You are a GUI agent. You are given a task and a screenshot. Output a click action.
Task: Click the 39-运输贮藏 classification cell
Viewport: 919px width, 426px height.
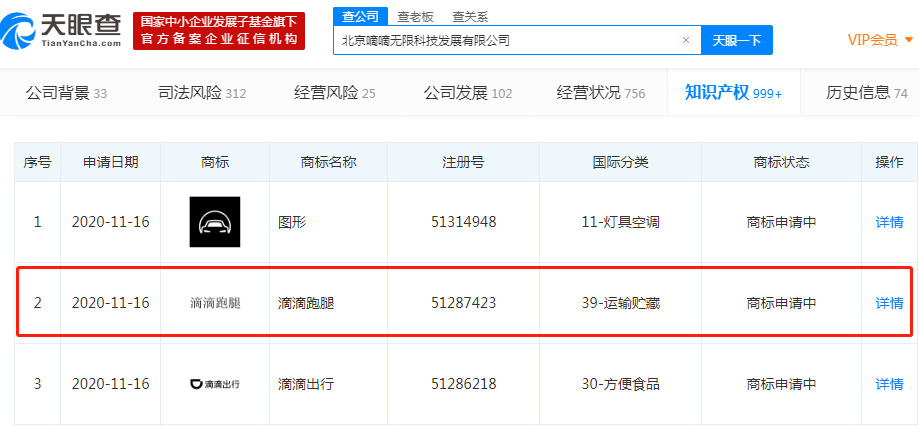(621, 303)
